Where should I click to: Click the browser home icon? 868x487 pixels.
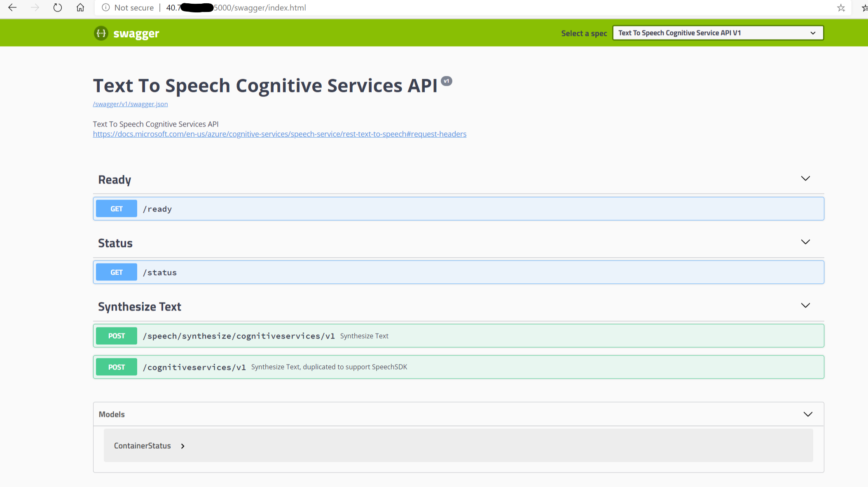click(80, 7)
